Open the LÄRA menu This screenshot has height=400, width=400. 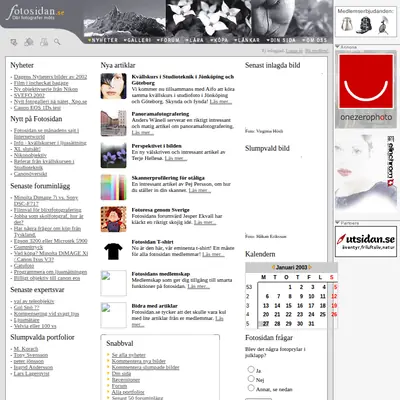(x=195, y=40)
